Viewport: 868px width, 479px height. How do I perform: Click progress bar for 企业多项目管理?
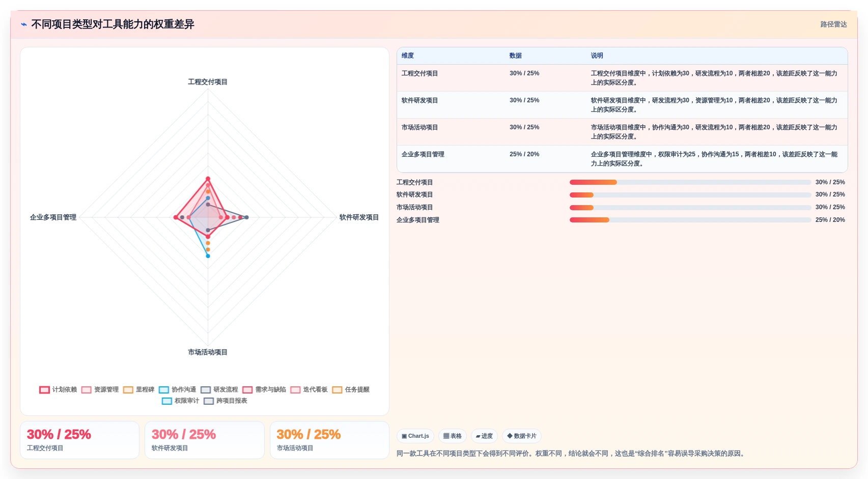690,220
